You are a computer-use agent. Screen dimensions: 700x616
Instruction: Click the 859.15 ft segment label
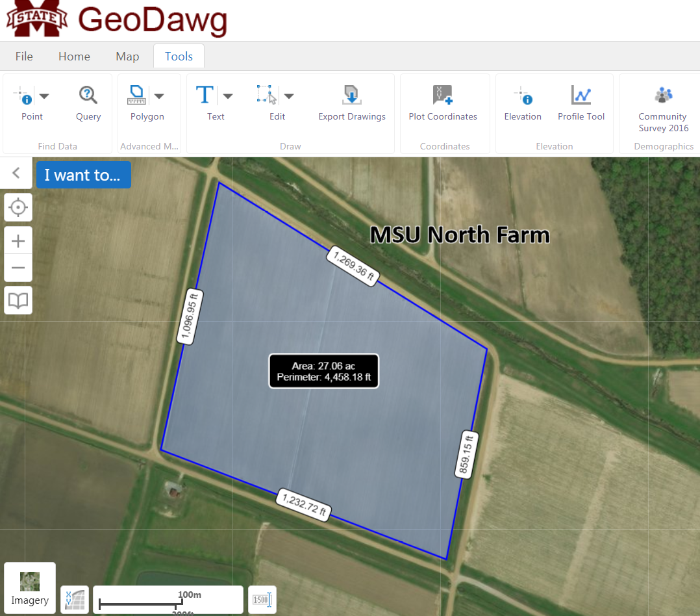click(466, 455)
